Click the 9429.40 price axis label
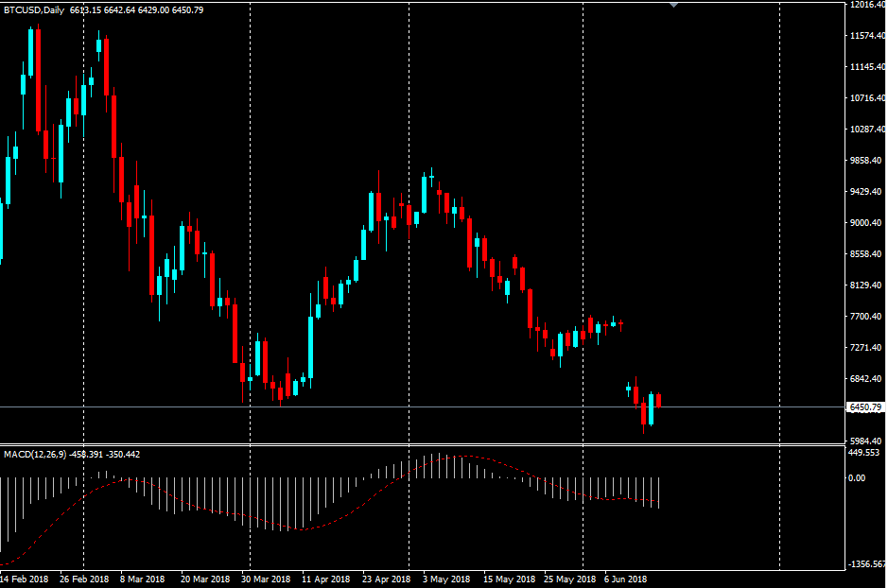888x588 pixels. pos(866,192)
